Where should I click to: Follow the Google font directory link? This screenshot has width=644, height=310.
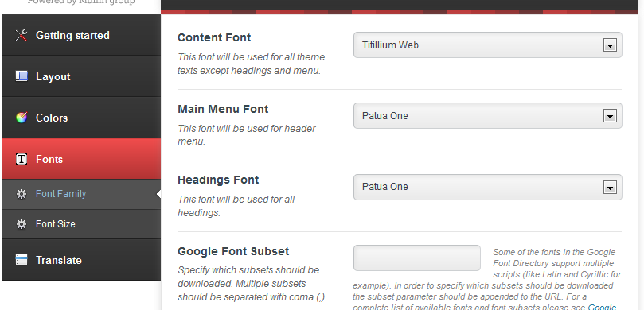tap(602, 307)
